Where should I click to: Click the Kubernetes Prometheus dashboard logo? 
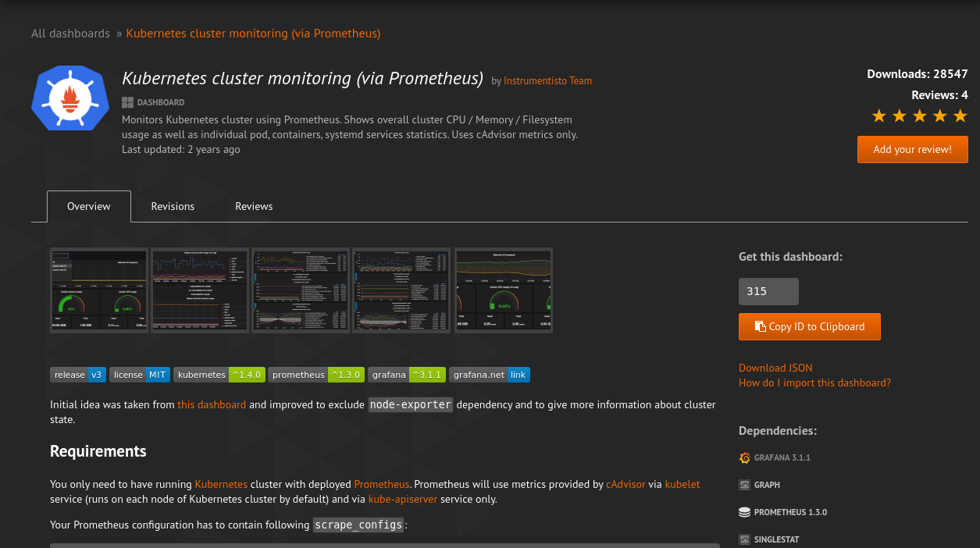click(69, 98)
